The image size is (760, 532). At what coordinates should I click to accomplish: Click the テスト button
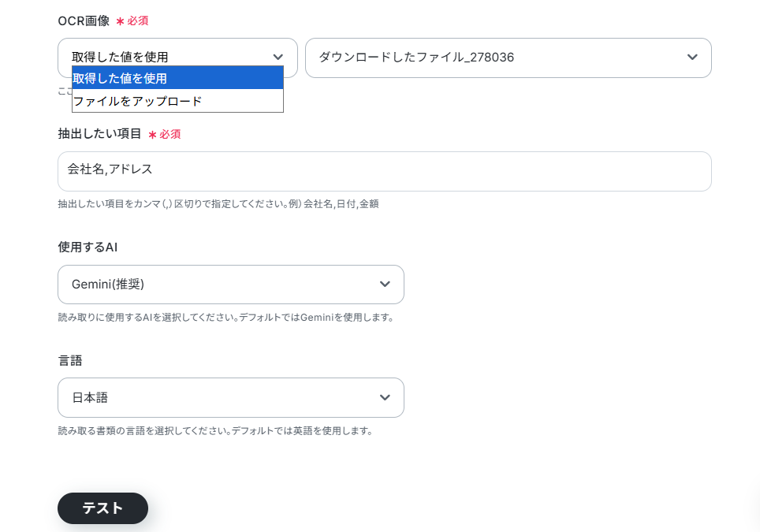102,508
